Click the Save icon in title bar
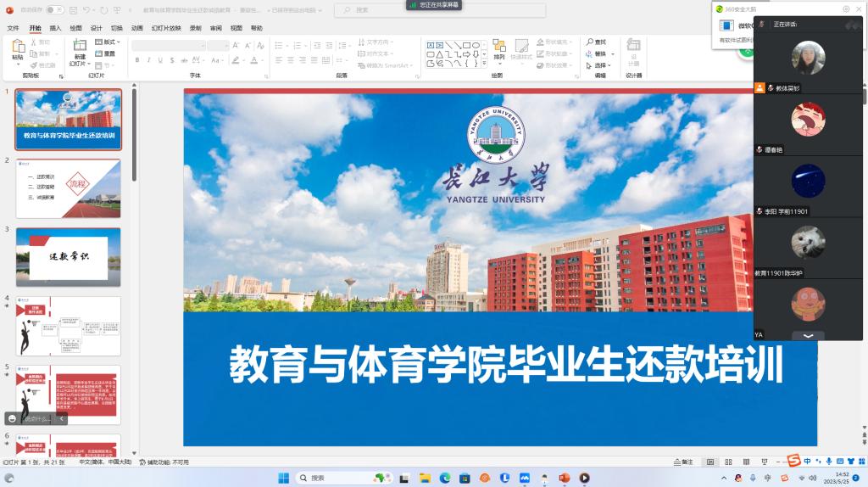This screenshot has height=487, width=868. pyautogui.click(x=73, y=9)
